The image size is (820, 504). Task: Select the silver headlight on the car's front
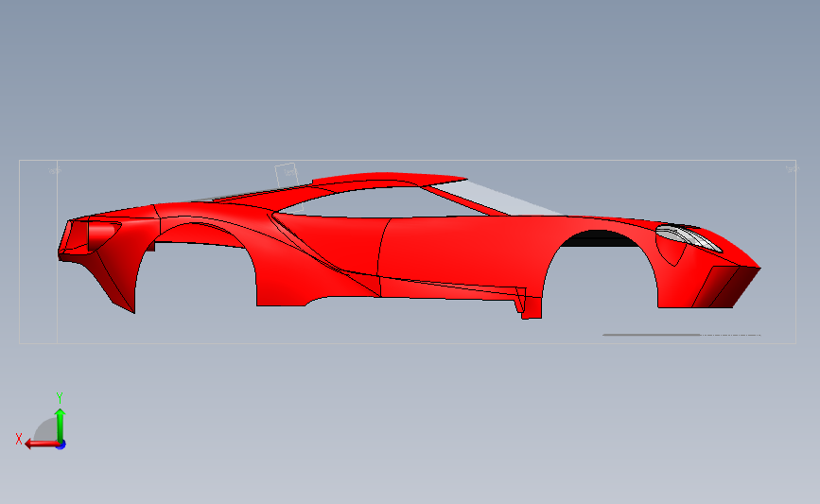coord(689,238)
